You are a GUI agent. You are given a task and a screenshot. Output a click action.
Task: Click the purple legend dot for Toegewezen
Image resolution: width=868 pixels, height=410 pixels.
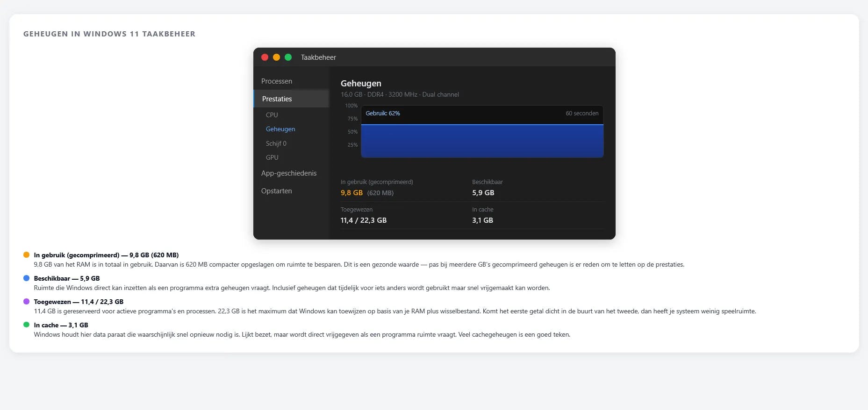point(26,301)
